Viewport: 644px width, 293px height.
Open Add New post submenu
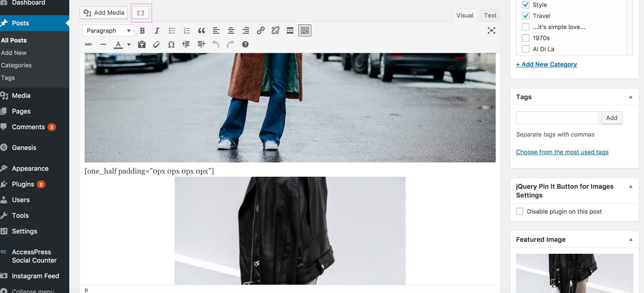click(14, 53)
